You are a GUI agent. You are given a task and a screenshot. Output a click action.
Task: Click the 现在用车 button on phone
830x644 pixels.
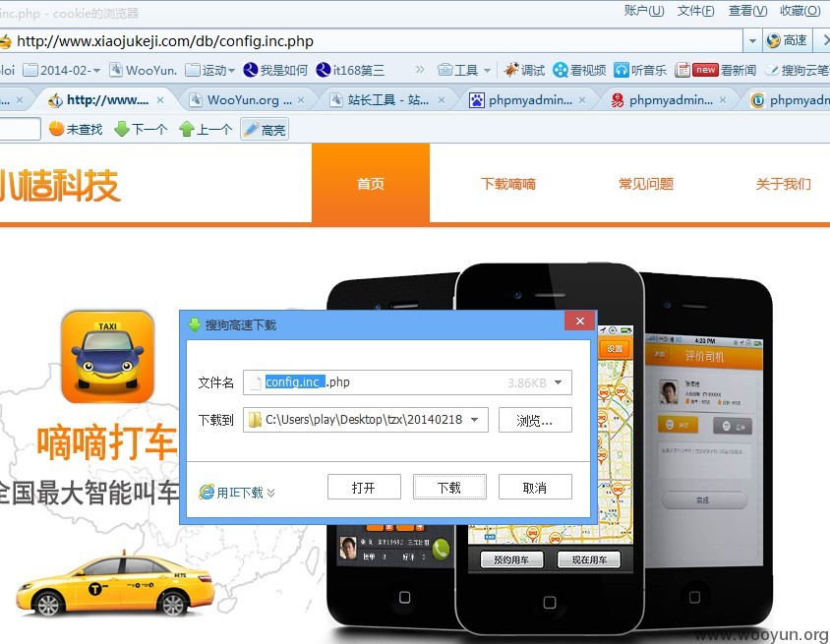click(589, 559)
